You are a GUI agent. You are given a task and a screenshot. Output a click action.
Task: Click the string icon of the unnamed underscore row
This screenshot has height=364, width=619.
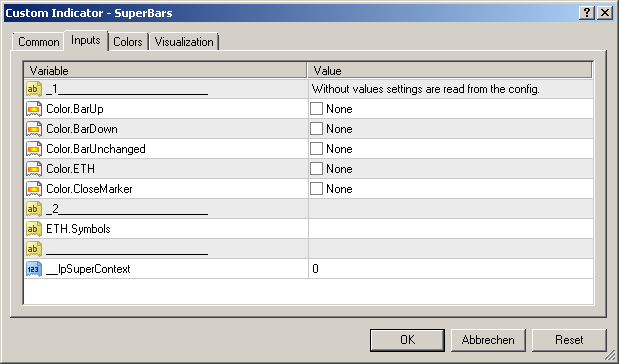click(x=34, y=249)
